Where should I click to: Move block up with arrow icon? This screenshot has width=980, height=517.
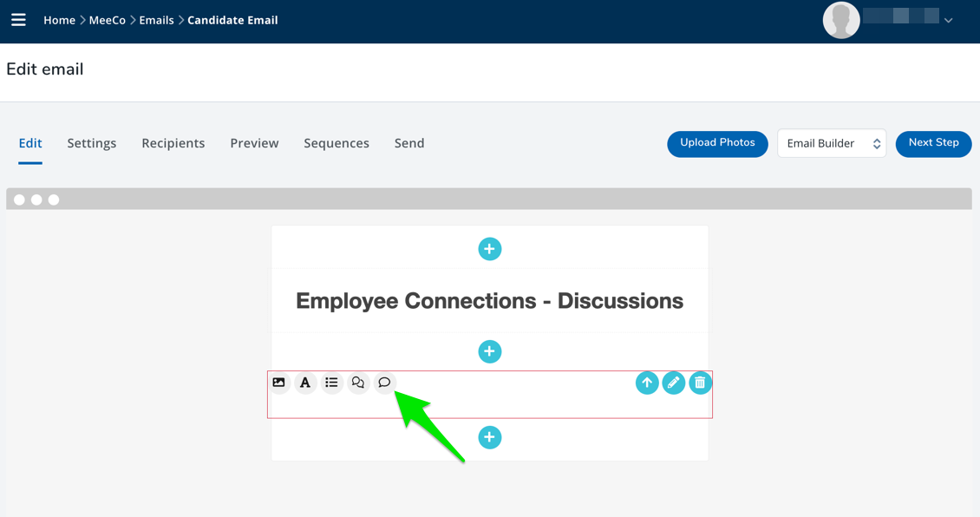tap(647, 383)
